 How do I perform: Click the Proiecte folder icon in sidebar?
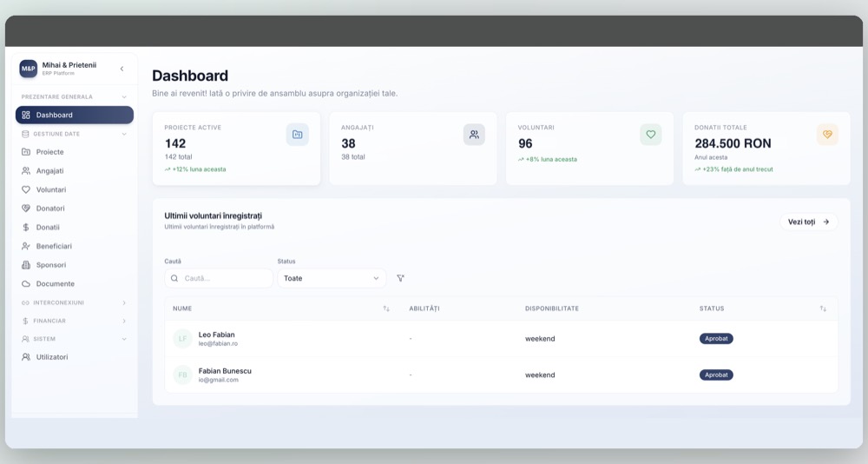tap(26, 152)
